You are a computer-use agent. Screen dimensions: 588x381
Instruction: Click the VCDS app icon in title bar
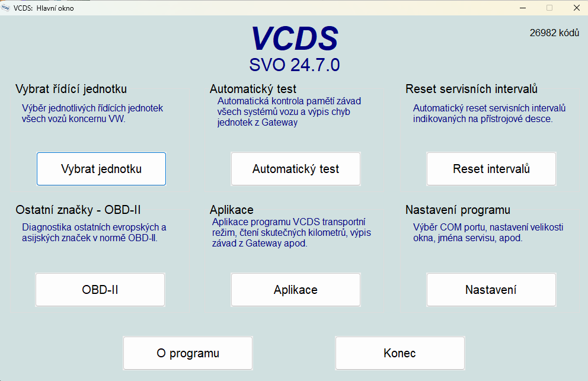tap(5, 8)
